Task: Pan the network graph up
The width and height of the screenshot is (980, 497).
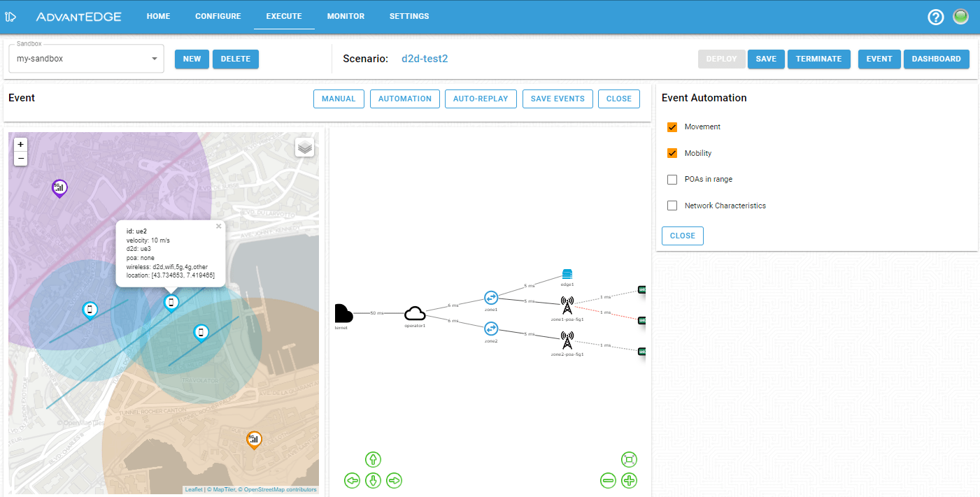Action: 373,459
